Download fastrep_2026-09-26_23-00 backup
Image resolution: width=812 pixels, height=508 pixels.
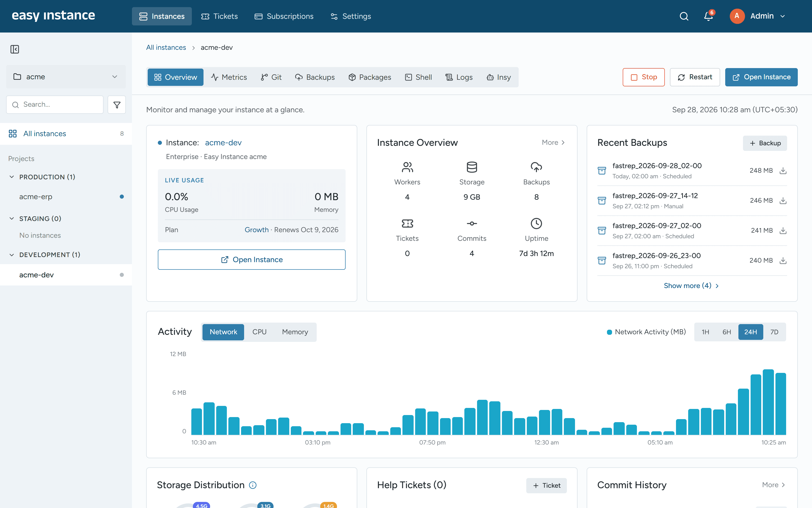(783, 260)
